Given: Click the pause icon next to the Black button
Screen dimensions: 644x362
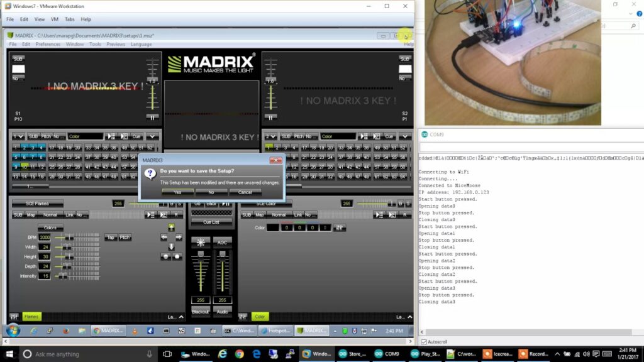Looking at the screenshot, I should 227,204.
